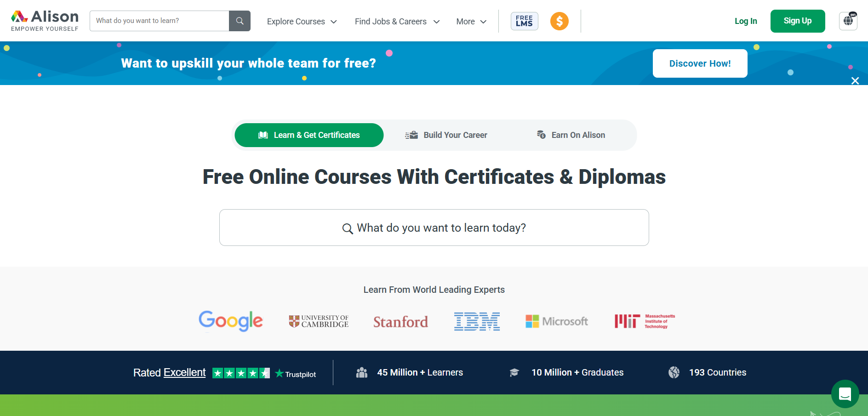868x416 pixels.
Task: Focus the 'What do you want to learn today?' field
Action: (434, 228)
